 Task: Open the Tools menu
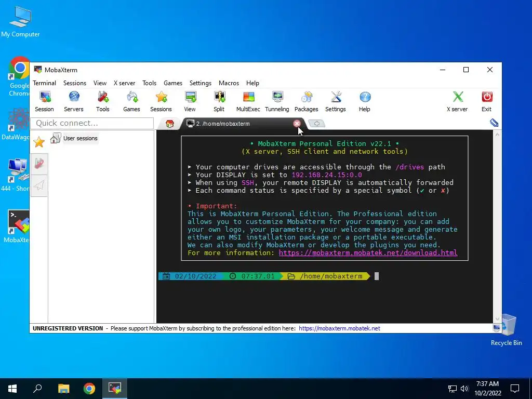point(149,83)
